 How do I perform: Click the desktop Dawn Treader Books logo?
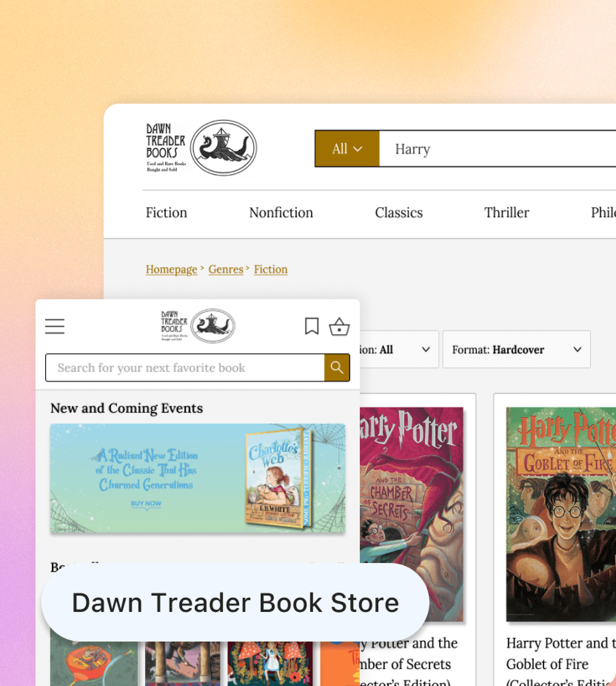pos(201,148)
